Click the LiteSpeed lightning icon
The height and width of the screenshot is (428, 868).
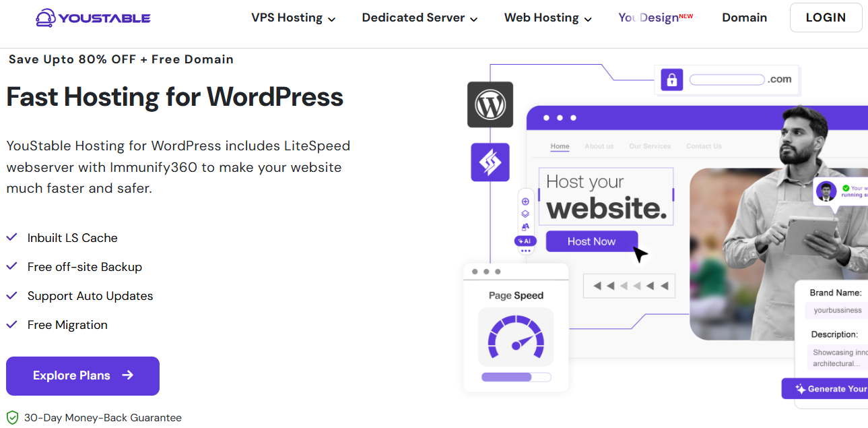pos(490,162)
